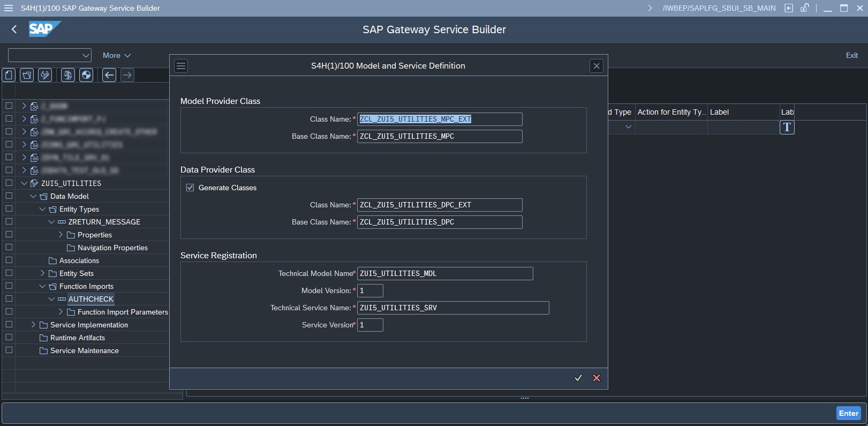The height and width of the screenshot is (426, 868).
Task: Focus the ZCL_ZUI5_UTILITIES_MPC base class field
Action: pyautogui.click(x=440, y=136)
